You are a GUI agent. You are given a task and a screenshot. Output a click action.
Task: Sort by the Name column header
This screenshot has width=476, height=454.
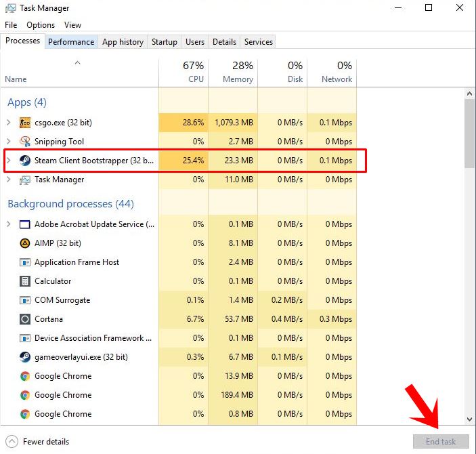79,73
